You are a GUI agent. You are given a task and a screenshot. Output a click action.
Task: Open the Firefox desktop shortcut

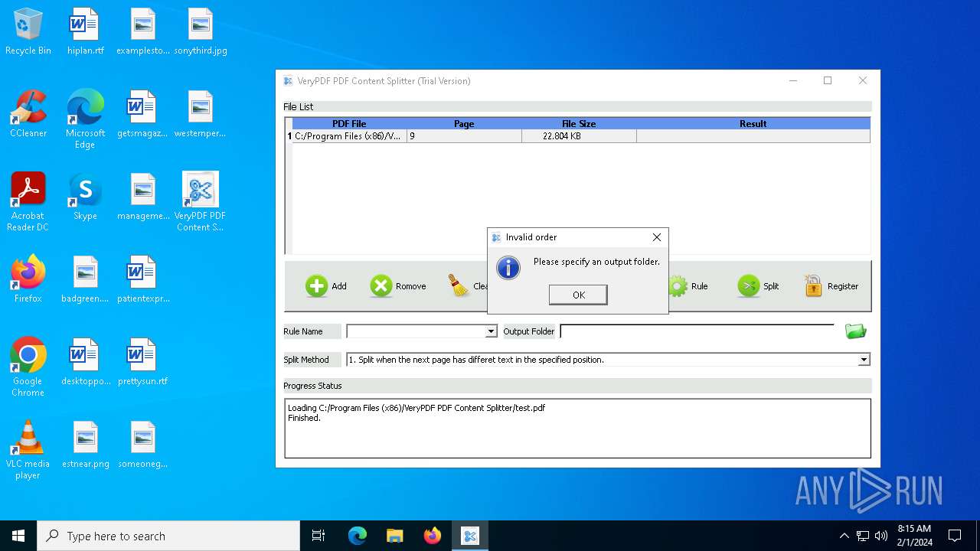coord(28,280)
